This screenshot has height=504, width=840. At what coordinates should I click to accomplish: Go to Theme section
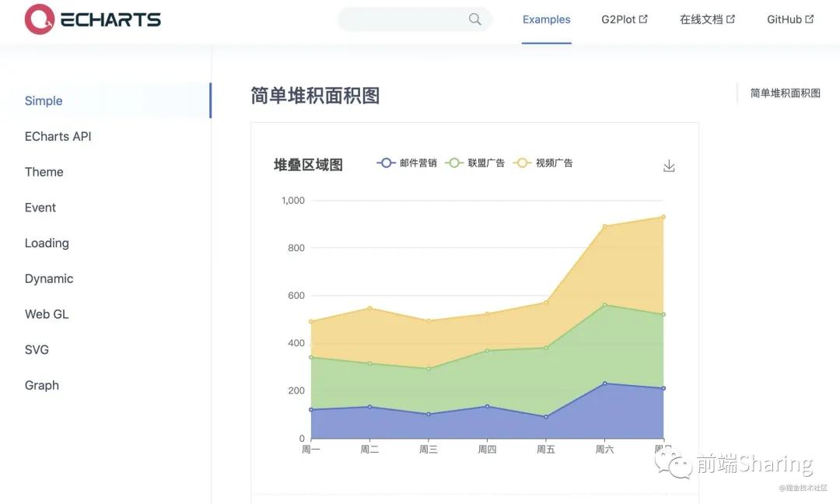pyautogui.click(x=44, y=172)
